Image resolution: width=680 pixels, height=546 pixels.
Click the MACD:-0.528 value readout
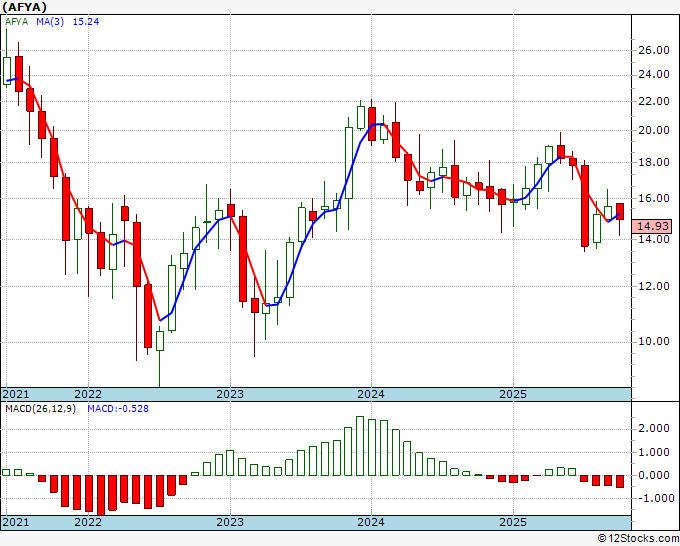[118, 409]
